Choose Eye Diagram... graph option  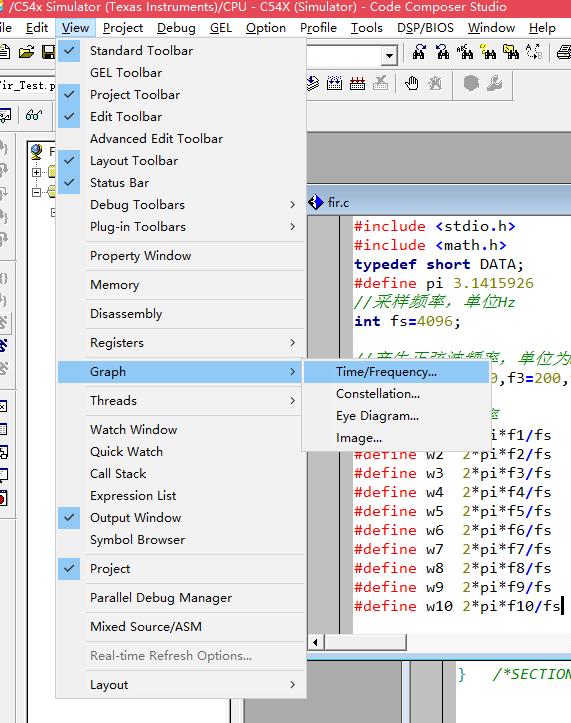[x=397, y=416]
